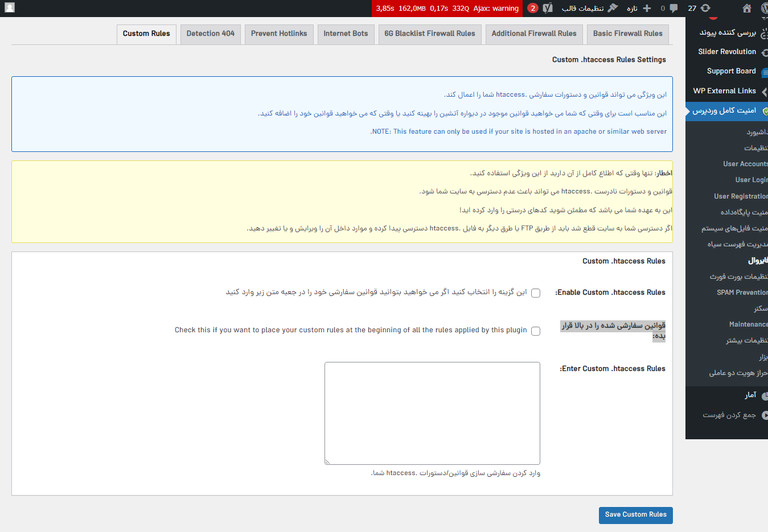Open the blacklist manager (فهرست سیاه) submenu
The image size is (768, 532).
(x=737, y=244)
